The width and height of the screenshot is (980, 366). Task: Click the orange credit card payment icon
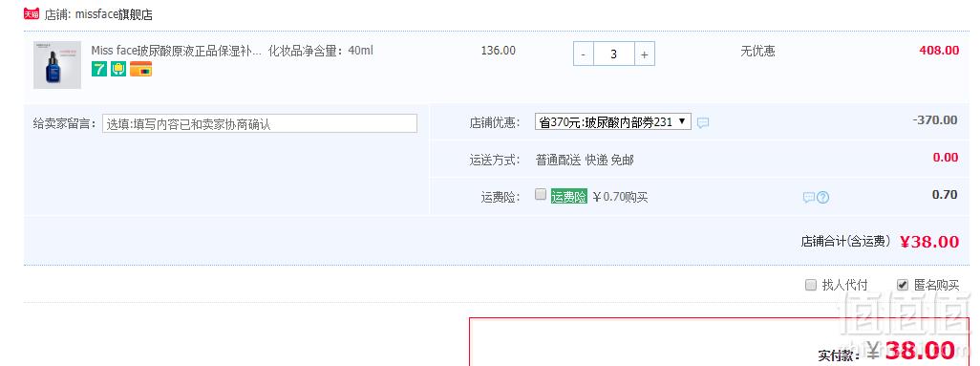140,69
